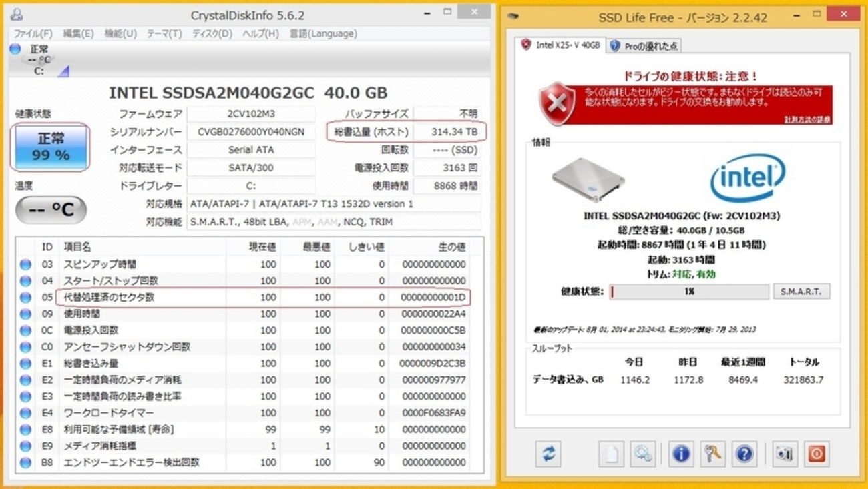Click the 正常 99 % health status button
This screenshot has height=489, width=868.
point(51,147)
